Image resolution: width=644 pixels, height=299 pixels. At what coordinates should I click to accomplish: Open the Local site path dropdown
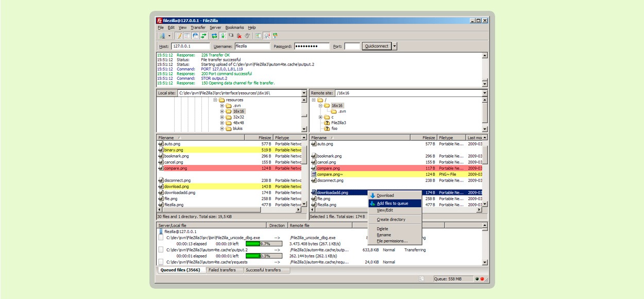[x=304, y=93]
